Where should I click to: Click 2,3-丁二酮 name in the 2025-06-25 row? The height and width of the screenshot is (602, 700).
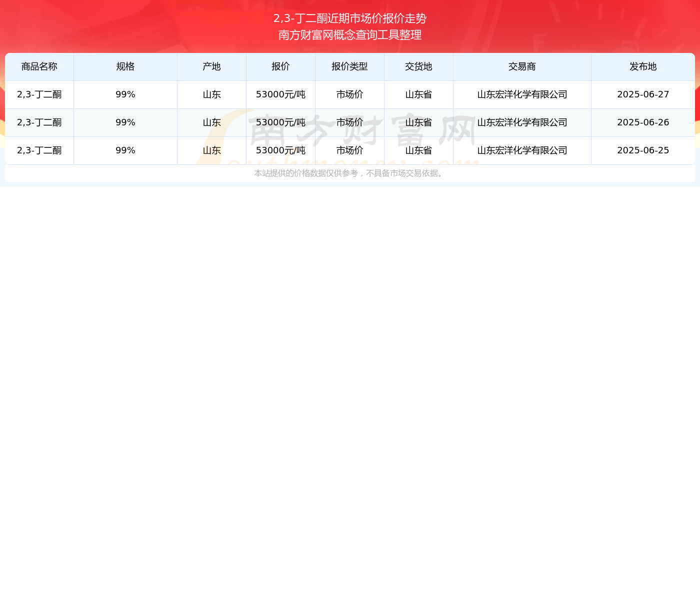pos(39,150)
